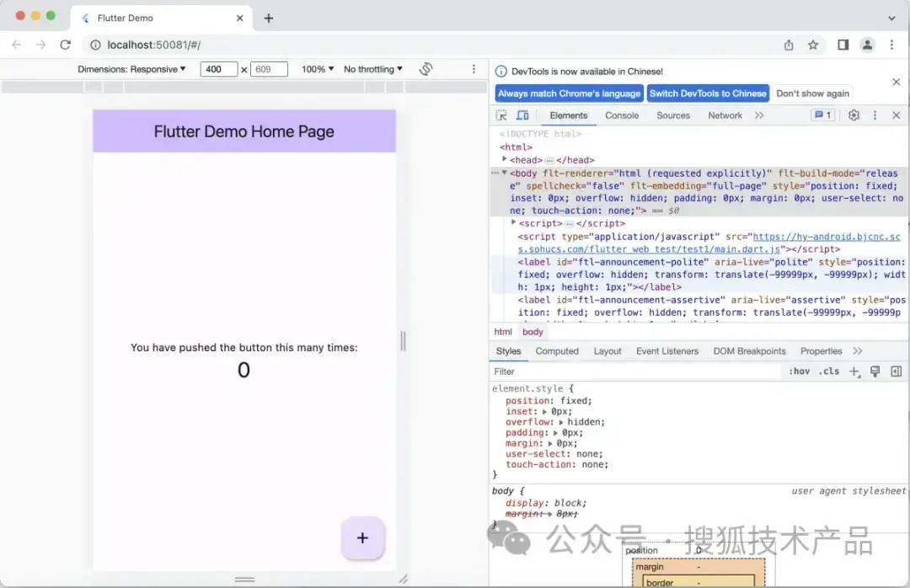Viewport: 910px width, 588px height.
Task: Click the viewport right resize handle
Action: (x=404, y=340)
